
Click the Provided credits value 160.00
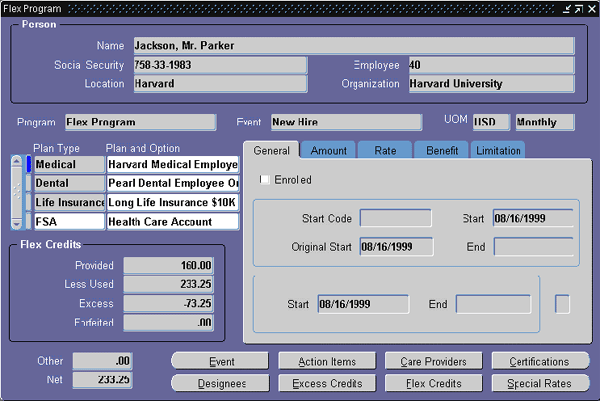coord(168,265)
